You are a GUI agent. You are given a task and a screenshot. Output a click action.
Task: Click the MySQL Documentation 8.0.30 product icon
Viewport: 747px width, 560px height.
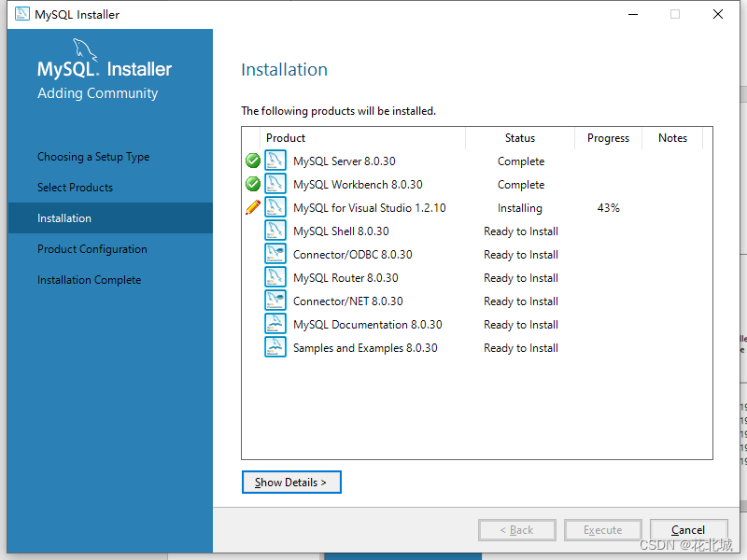coord(275,324)
